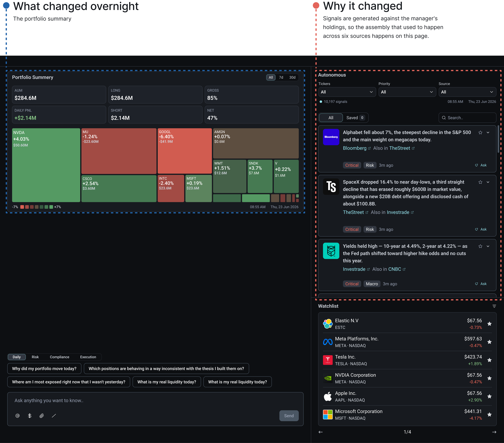Viewport: 504px width, 443px height.
Task: Toggle star for NVIDIA Corporation
Action: coord(489,378)
